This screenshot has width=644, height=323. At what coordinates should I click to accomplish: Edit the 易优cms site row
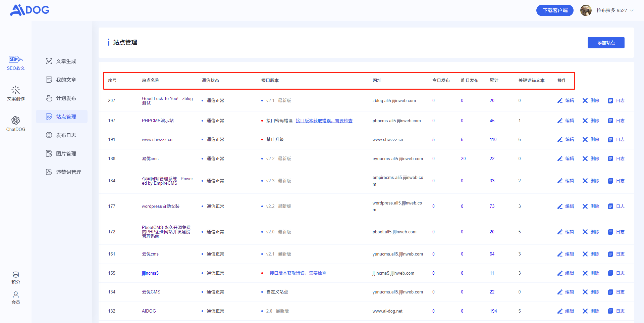click(566, 158)
